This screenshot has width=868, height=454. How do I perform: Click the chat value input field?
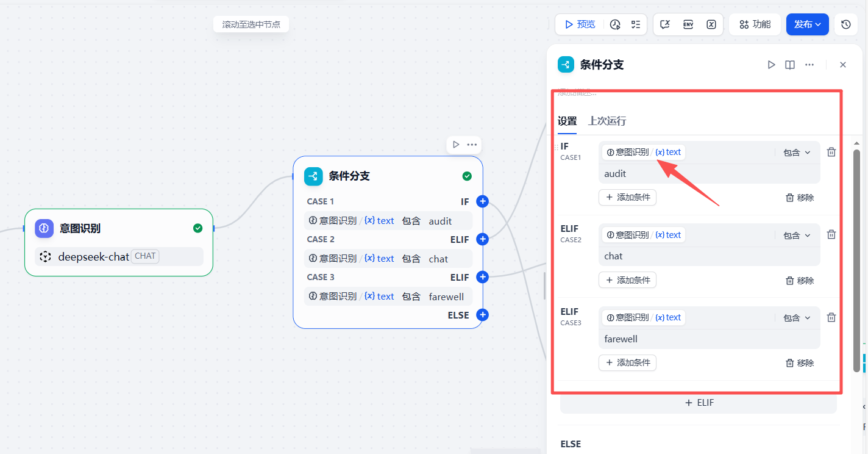pyautogui.click(x=709, y=256)
